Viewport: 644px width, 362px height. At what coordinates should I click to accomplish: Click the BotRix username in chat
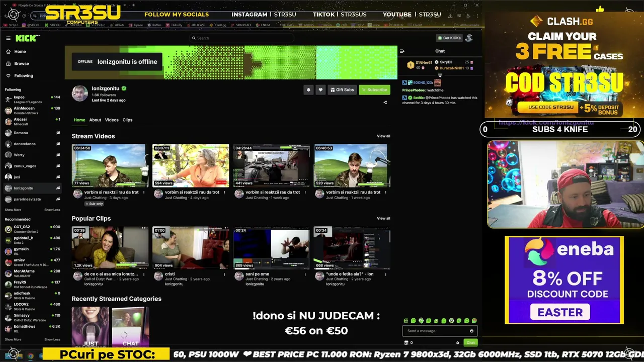[419, 98]
